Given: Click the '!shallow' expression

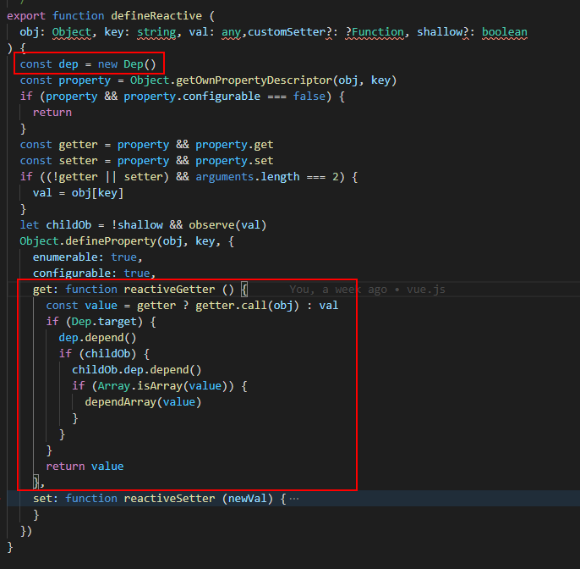Looking at the screenshot, I should pyautogui.click(x=137, y=225).
